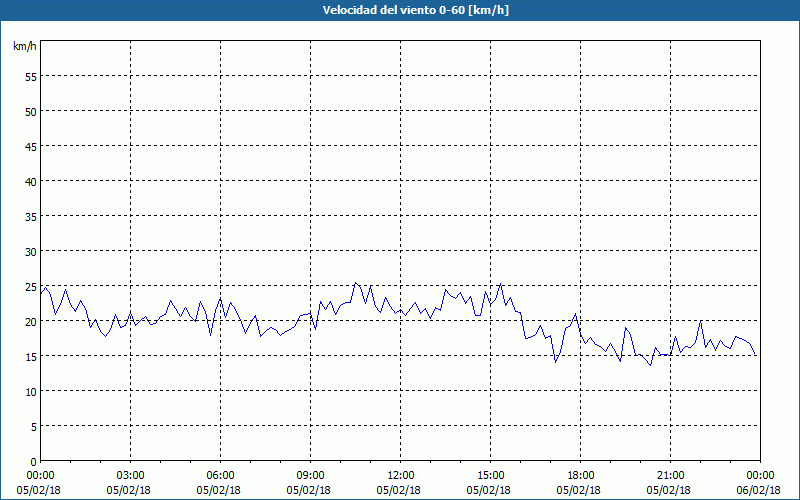Click the wind speed minimum before 21:00
The height and width of the screenshot is (500, 800).
[x=651, y=365]
